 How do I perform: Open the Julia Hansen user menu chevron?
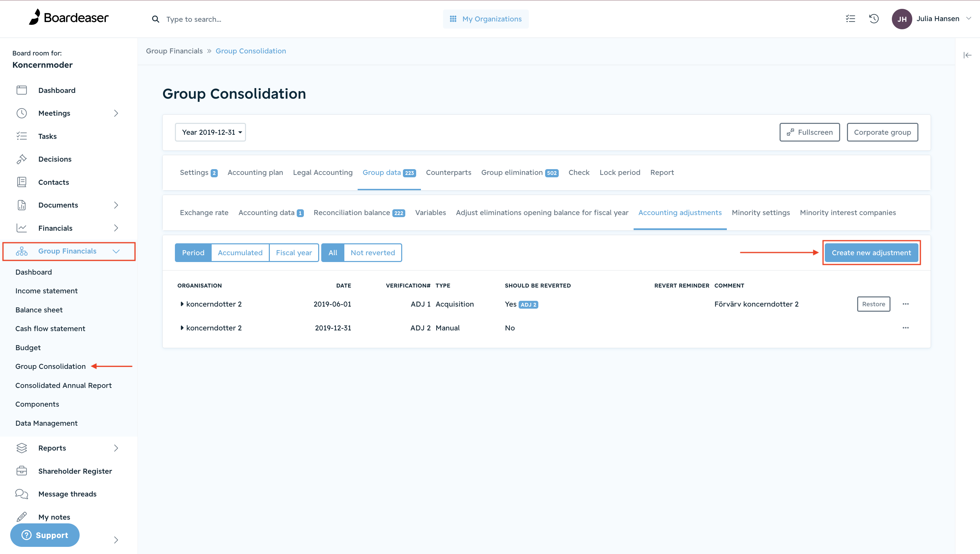[x=968, y=18]
